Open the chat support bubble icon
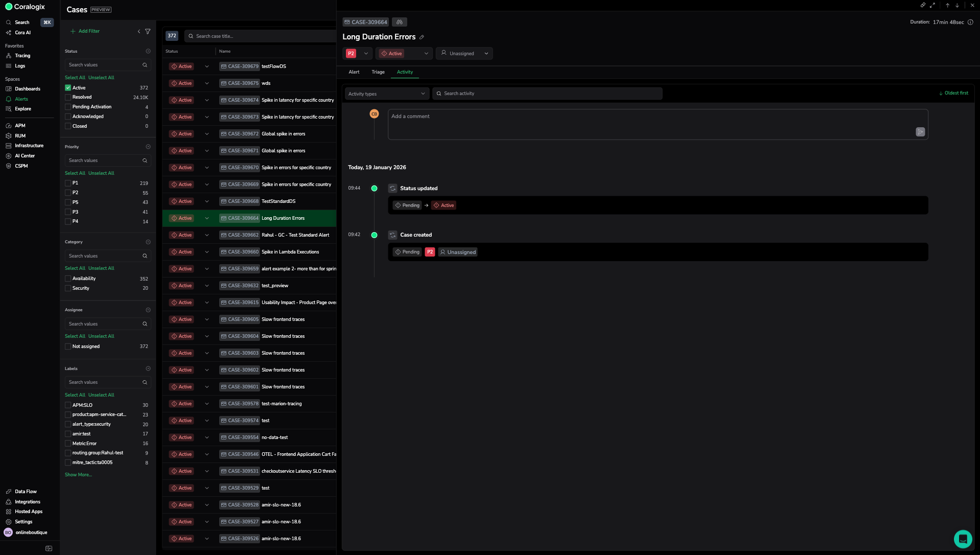 click(963, 539)
